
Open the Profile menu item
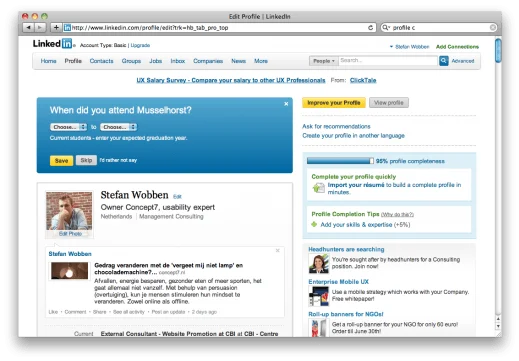point(73,61)
